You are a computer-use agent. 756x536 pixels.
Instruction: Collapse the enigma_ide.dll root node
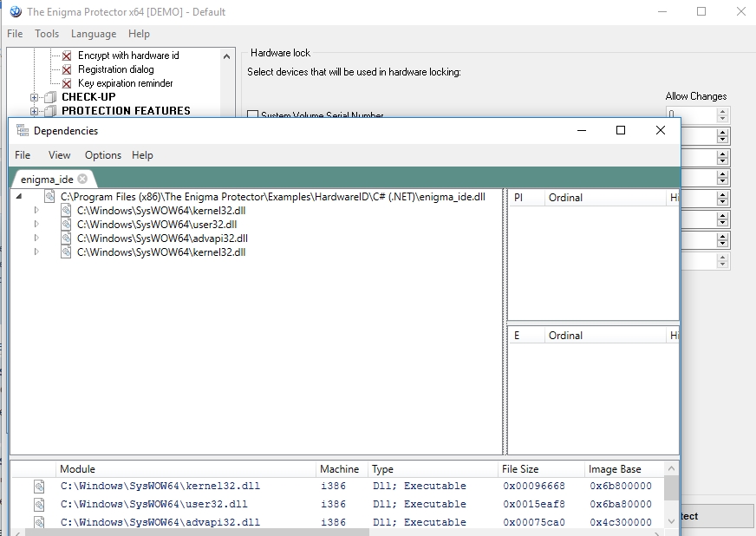click(x=19, y=196)
